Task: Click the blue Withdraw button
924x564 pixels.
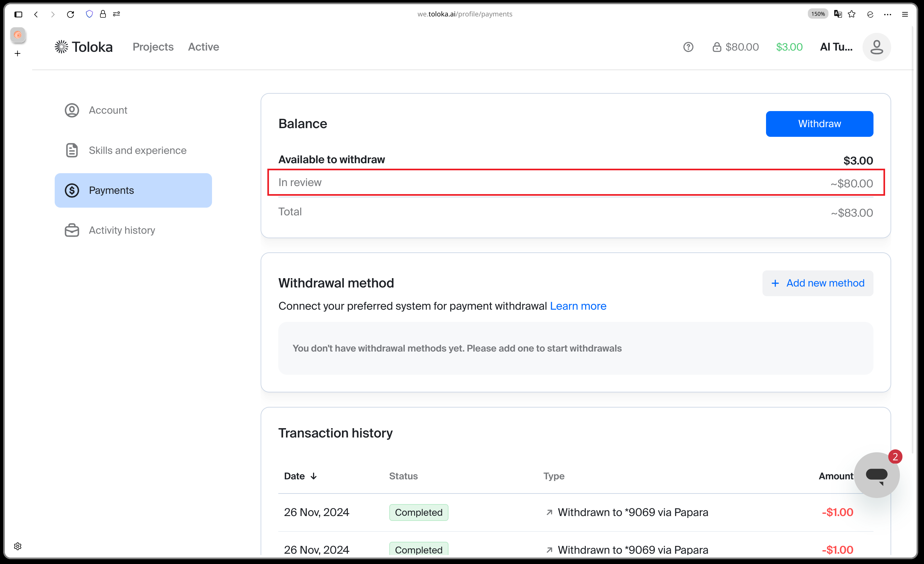Action: pyautogui.click(x=819, y=124)
